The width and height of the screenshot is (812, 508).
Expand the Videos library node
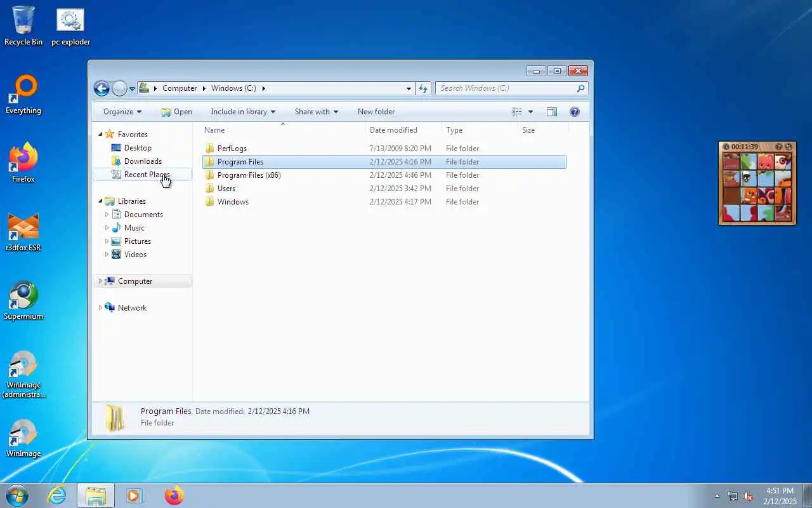(x=107, y=255)
